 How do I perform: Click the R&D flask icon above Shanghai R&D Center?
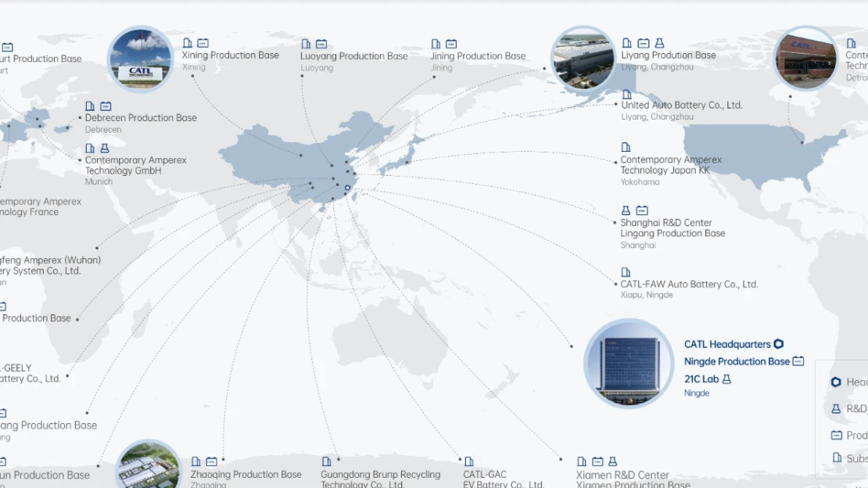(x=626, y=210)
